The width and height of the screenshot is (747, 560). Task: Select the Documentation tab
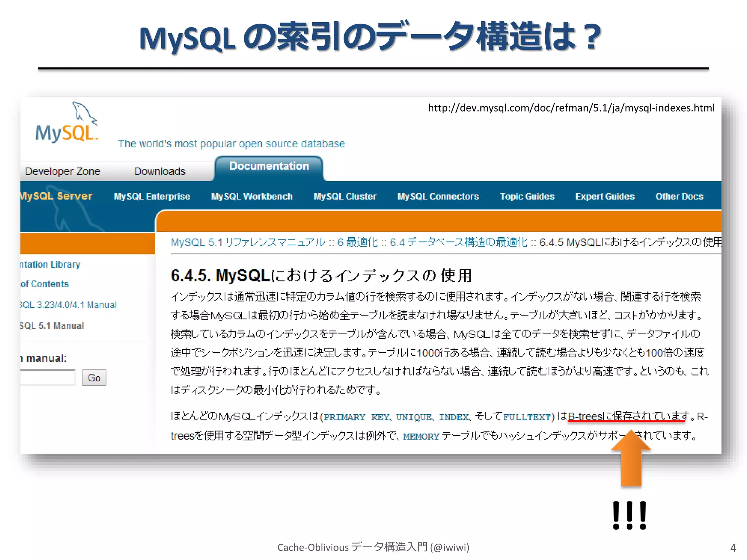pyautogui.click(x=269, y=166)
